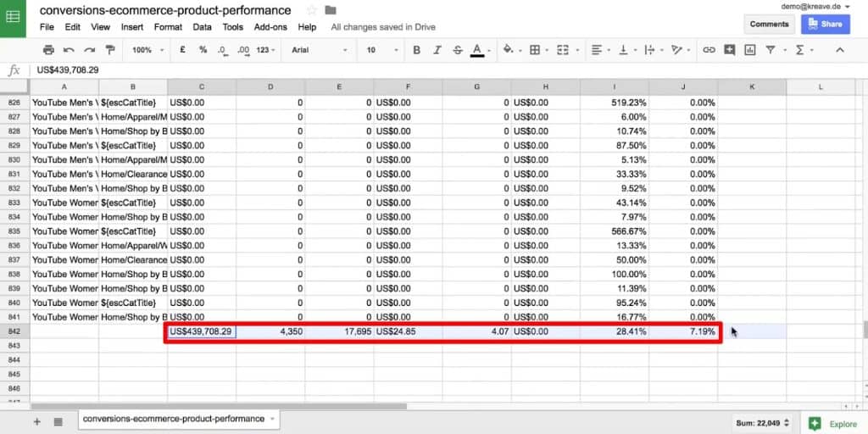868x434 pixels.
Task: Click the Comments button
Action: [769, 25]
